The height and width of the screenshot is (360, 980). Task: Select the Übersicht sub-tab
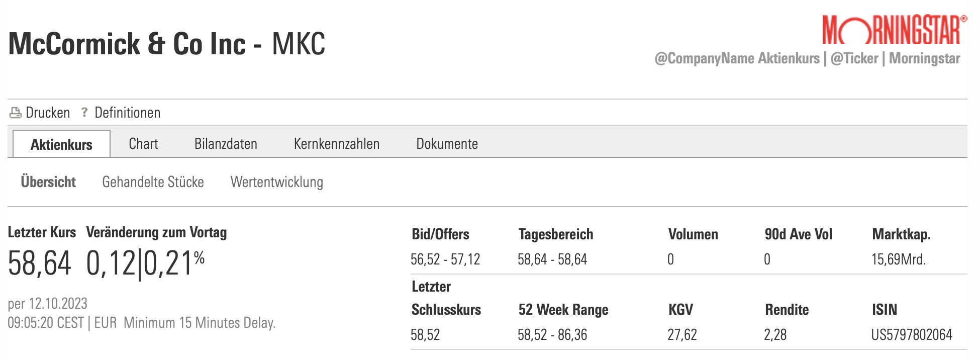pyautogui.click(x=48, y=182)
